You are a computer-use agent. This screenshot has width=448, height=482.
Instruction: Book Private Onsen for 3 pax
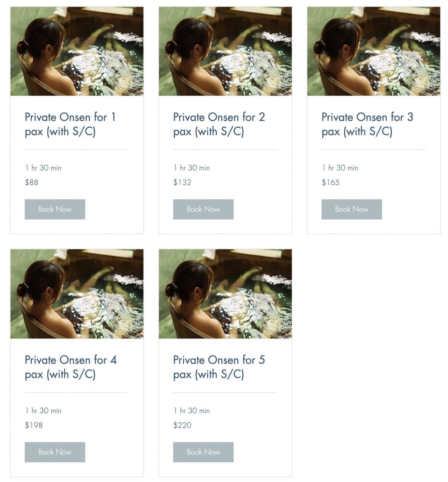[351, 209]
